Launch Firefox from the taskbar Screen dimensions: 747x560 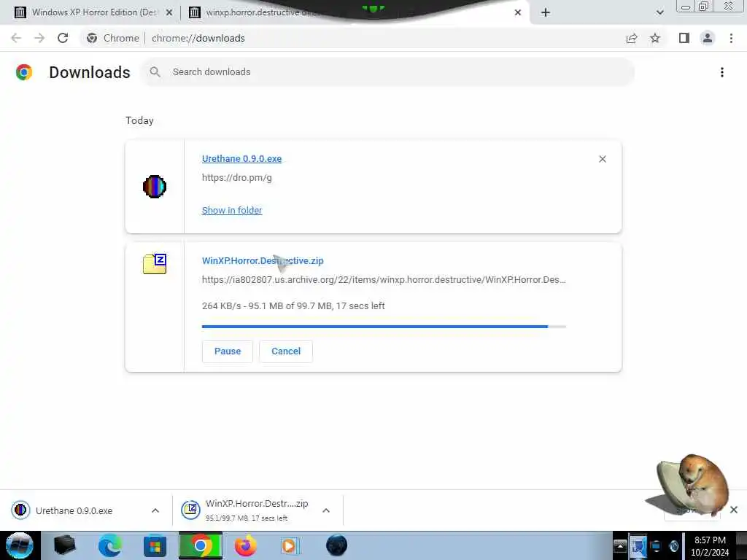tap(245, 545)
